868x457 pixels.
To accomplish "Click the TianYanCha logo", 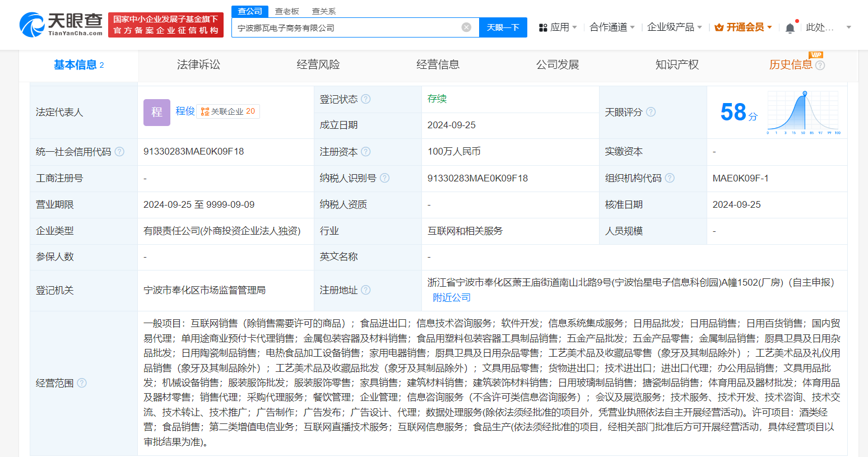I will click(61, 25).
